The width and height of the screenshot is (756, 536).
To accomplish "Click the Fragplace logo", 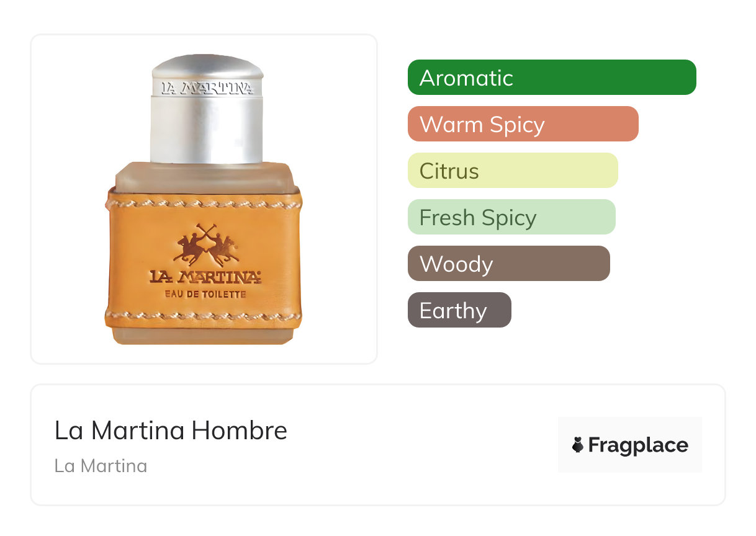I will [x=630, y=445].
